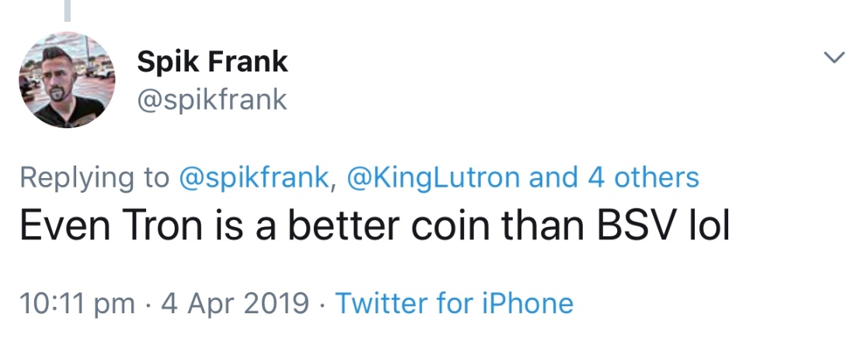Click the thread connector line above the avatar

(x=68, y=9)
